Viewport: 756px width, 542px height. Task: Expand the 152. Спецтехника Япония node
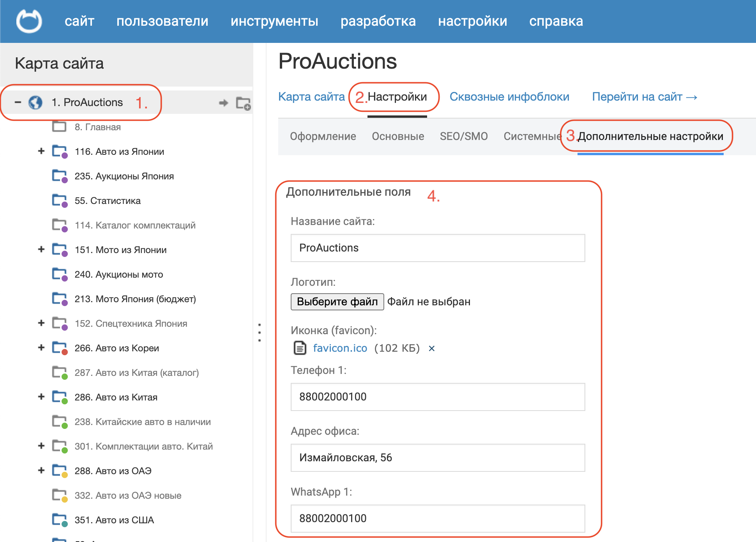point(41,323)
